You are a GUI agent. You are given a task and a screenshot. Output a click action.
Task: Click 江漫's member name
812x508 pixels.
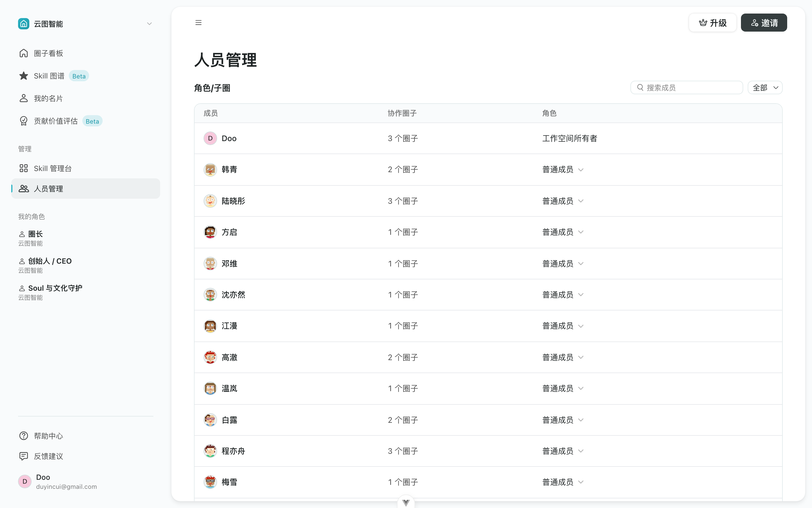coord(230,326)
